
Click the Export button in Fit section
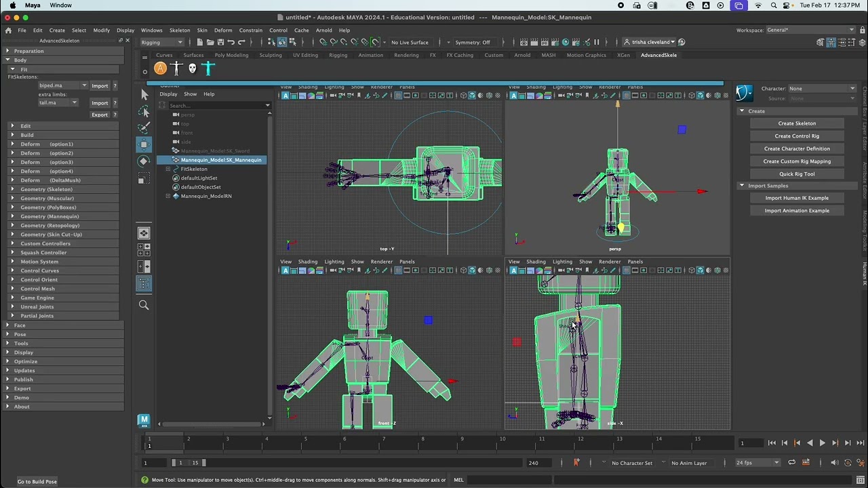click(x=100, y=115)
